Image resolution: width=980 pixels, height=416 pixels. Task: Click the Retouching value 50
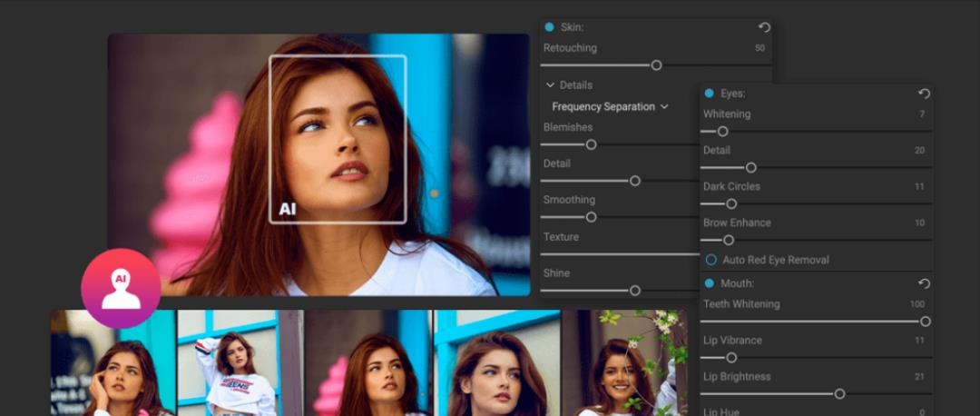tap(759, 48)
